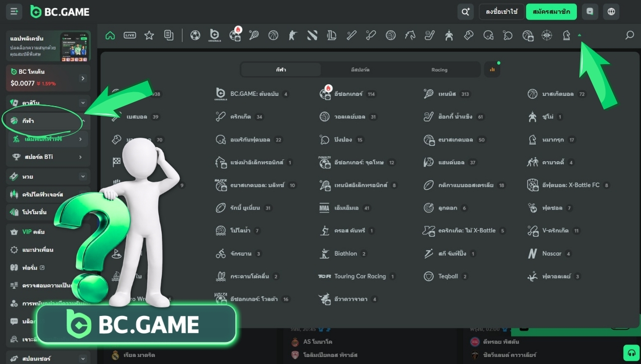Select the Dota 2 icon in the sports bar
Viewport: 641px width, 364px height.
point(312,35)
